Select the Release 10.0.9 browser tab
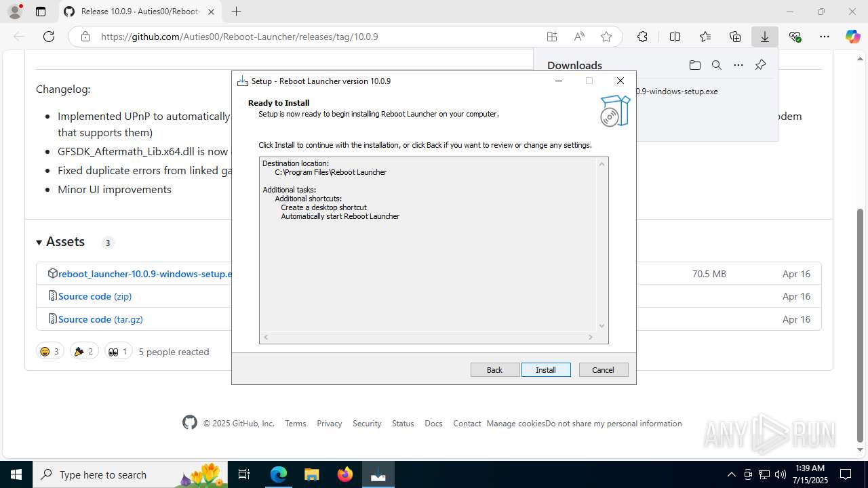 coord(140,12)
